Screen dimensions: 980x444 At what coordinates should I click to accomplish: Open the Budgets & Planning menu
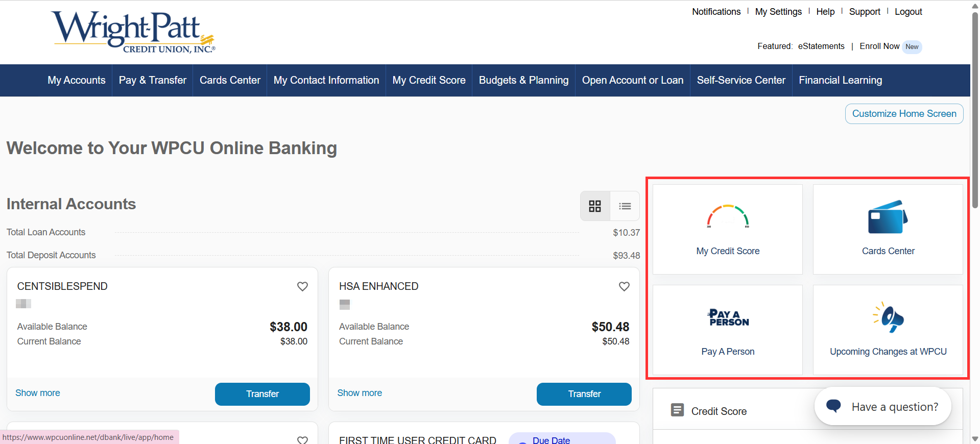(523, 80)
